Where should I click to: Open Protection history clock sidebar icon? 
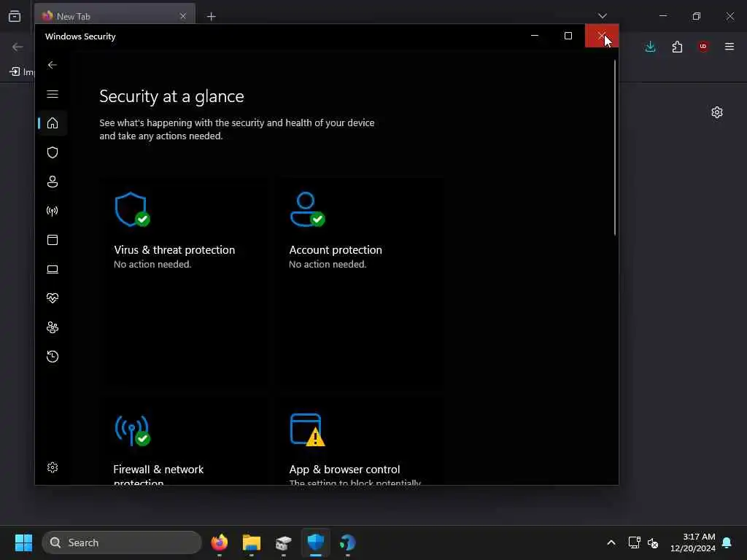53,357
